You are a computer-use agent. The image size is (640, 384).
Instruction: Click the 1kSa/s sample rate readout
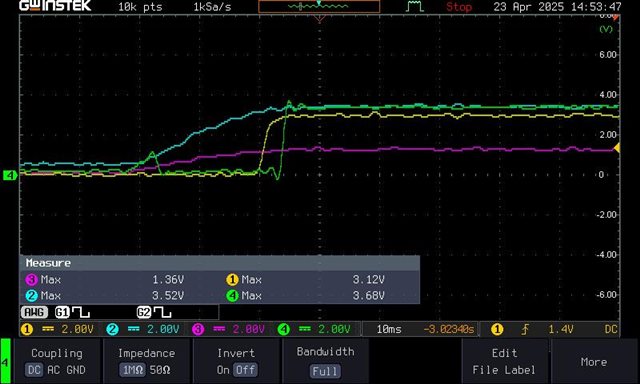pos(212,7)
